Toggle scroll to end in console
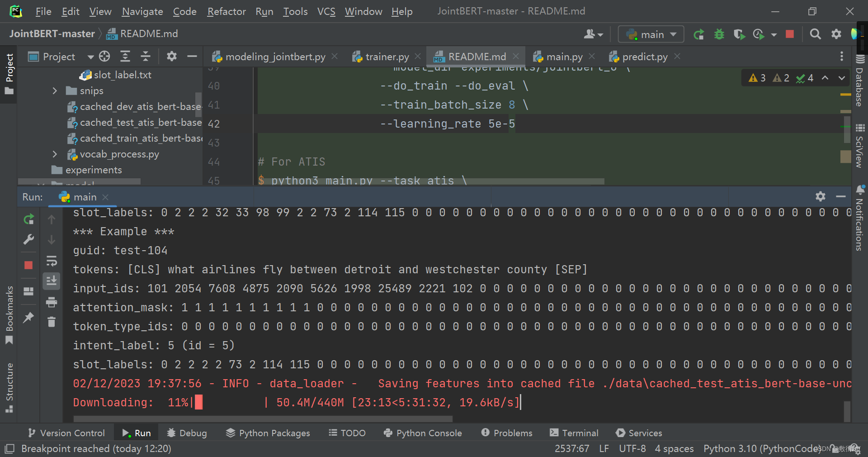 click(x=52, y=281)
